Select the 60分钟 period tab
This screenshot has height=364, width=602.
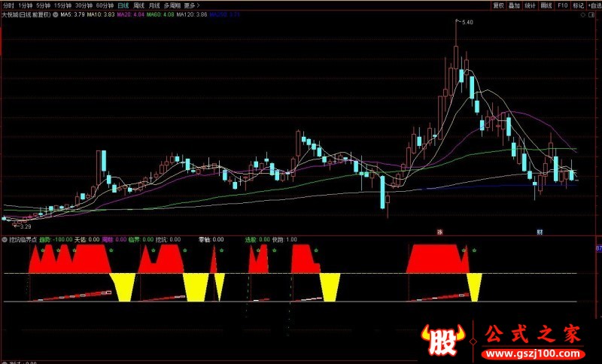pyautogui.click(x=105, y=5)
